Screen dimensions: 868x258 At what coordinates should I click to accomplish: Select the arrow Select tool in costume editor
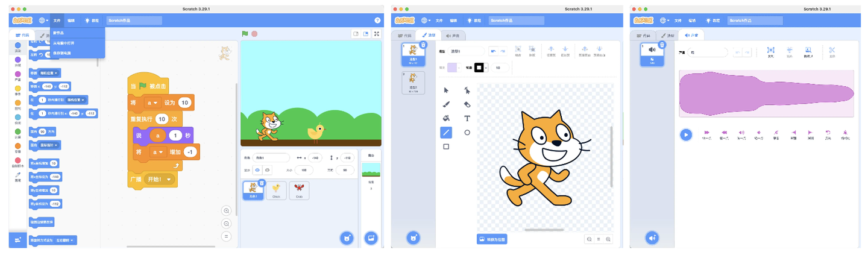446,90
